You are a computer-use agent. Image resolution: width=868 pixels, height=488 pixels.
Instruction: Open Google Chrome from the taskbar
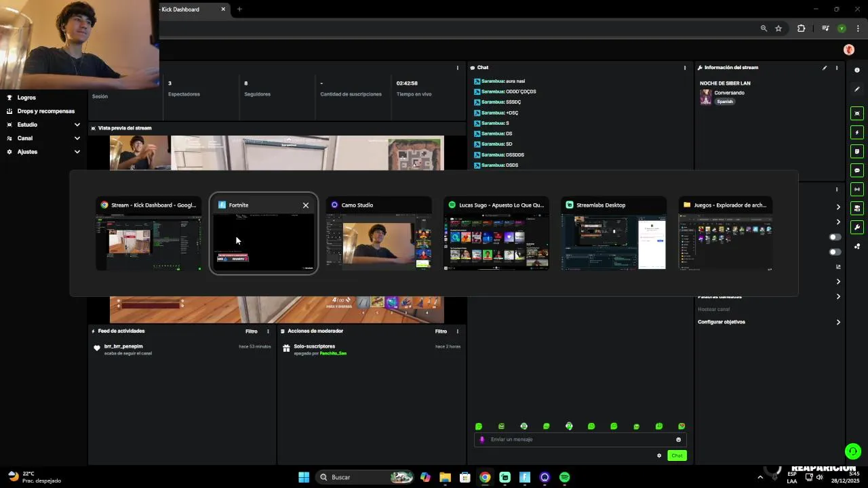coord(485,477)
